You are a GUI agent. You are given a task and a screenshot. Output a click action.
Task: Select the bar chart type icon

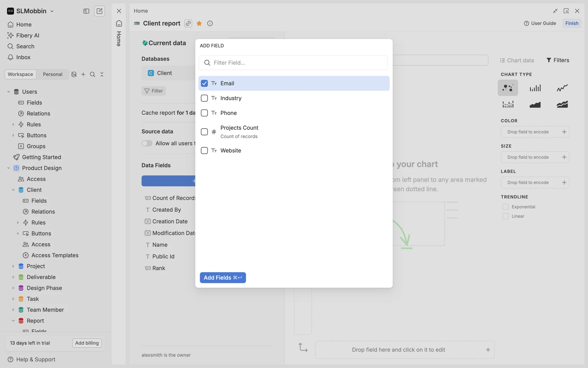pyautogui.click(x=535, y=88)
